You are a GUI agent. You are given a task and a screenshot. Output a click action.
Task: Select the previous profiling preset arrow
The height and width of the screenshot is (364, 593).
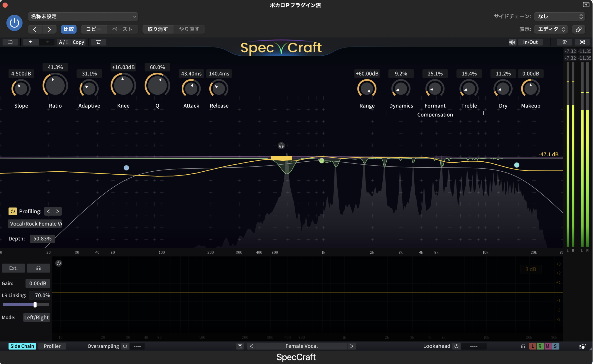[48, 211]
